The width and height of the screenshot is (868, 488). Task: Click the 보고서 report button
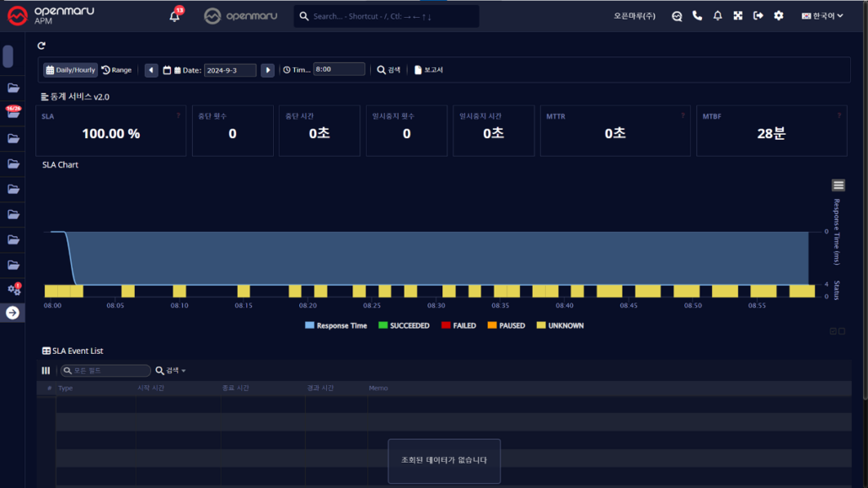point(428,70)
